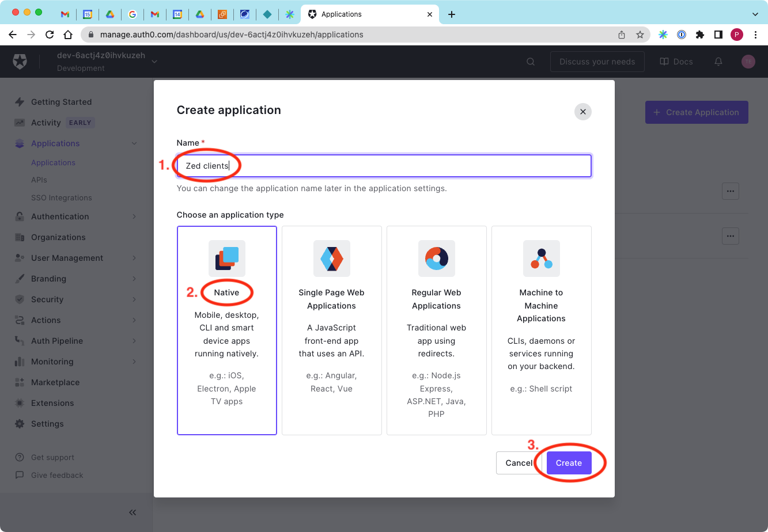Open the 1Password extension icon
768x532 pixels.
pos(682,35)
